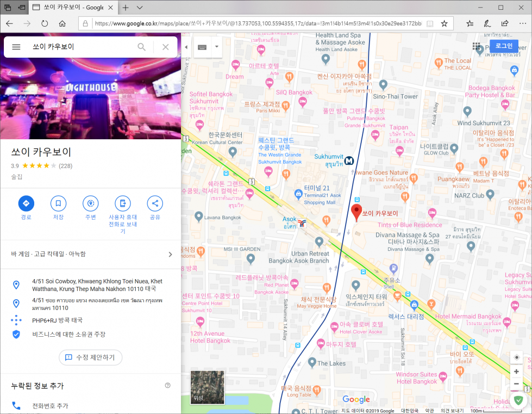The width and height of the screenshot is (532, 414).
Task: Open the Lighthouse place photo
Action: click(91, 98)
